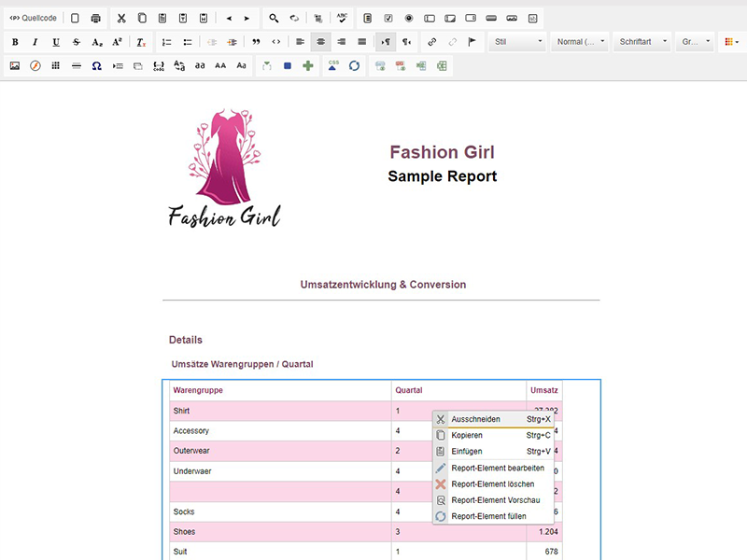The image size is (747, 560).
Task: Click the increase indent icon
Action: point(232,42)
